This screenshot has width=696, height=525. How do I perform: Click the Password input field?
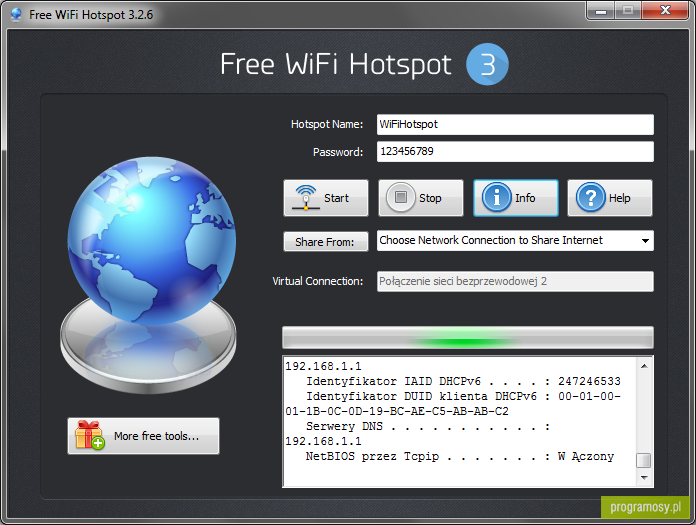[x=515, y=152]
